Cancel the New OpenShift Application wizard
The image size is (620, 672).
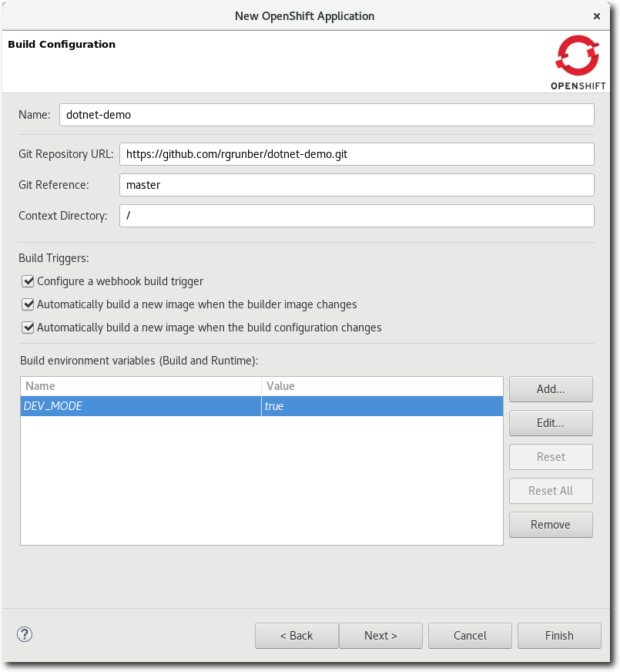click(470, 635)
